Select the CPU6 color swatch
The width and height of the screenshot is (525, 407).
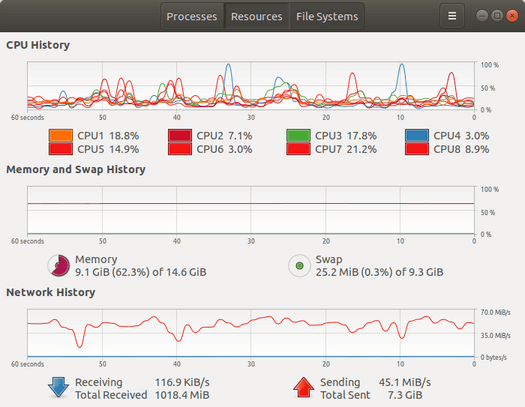(x=180, y=149)
